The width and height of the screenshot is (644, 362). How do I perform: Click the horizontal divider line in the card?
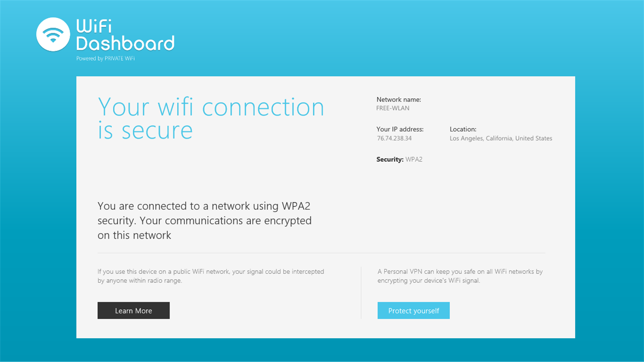point(321,253)
